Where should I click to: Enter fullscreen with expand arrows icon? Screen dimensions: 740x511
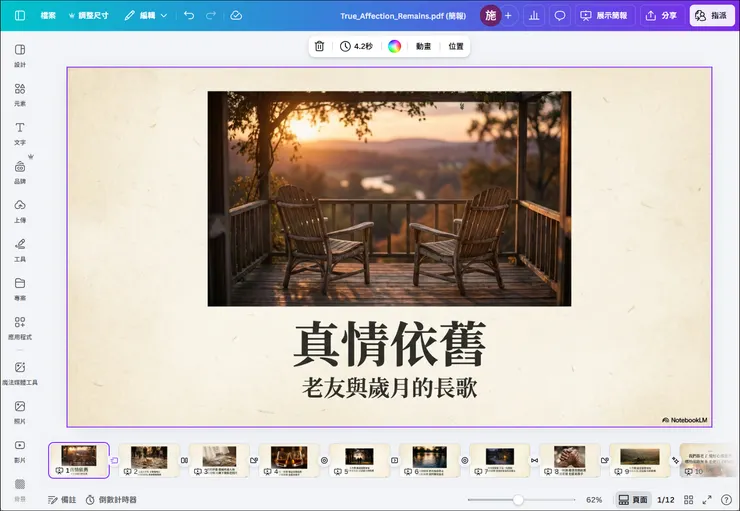[707, 500]
